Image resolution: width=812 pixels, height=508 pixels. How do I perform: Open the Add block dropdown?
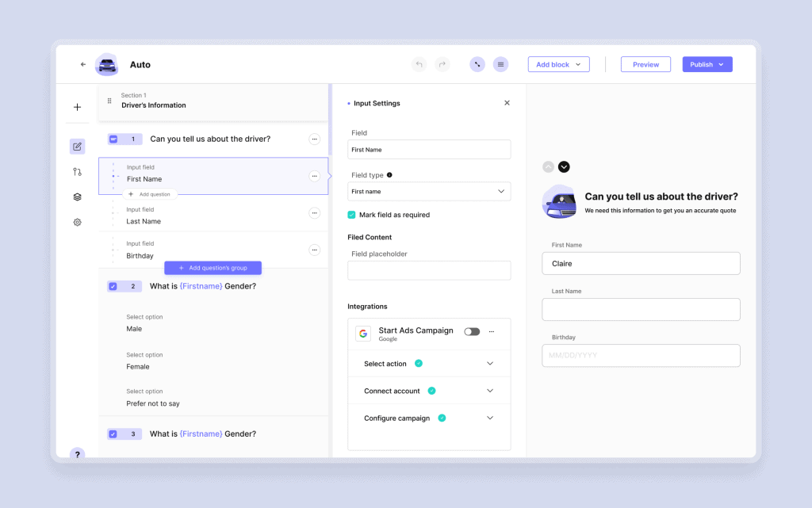tap(559, 64)
